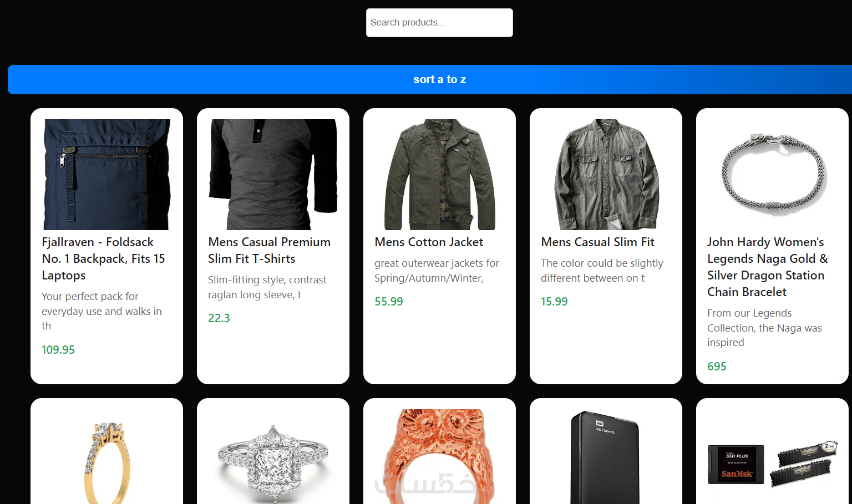
Task: Select the WD Elements hard drive image
Action: pos(605,457)
